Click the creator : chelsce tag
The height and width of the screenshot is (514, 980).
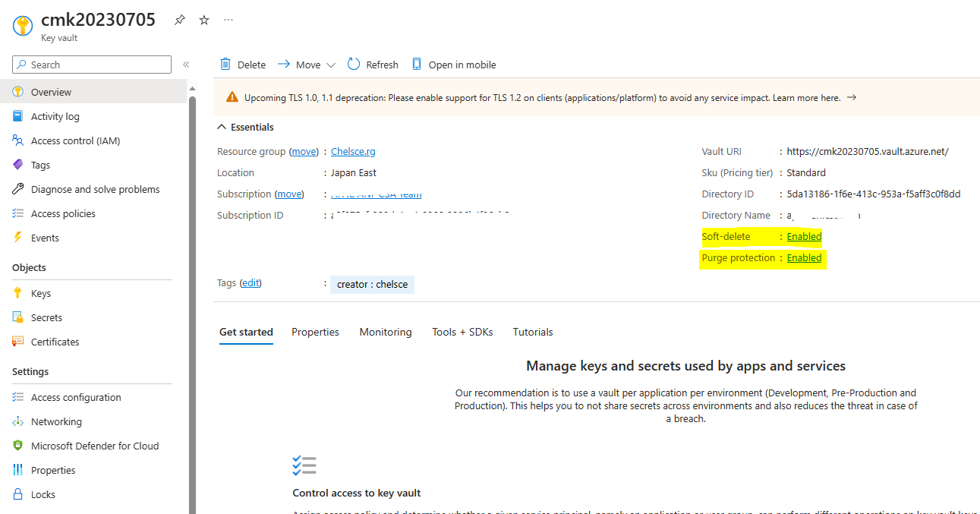tap(372, 285)
